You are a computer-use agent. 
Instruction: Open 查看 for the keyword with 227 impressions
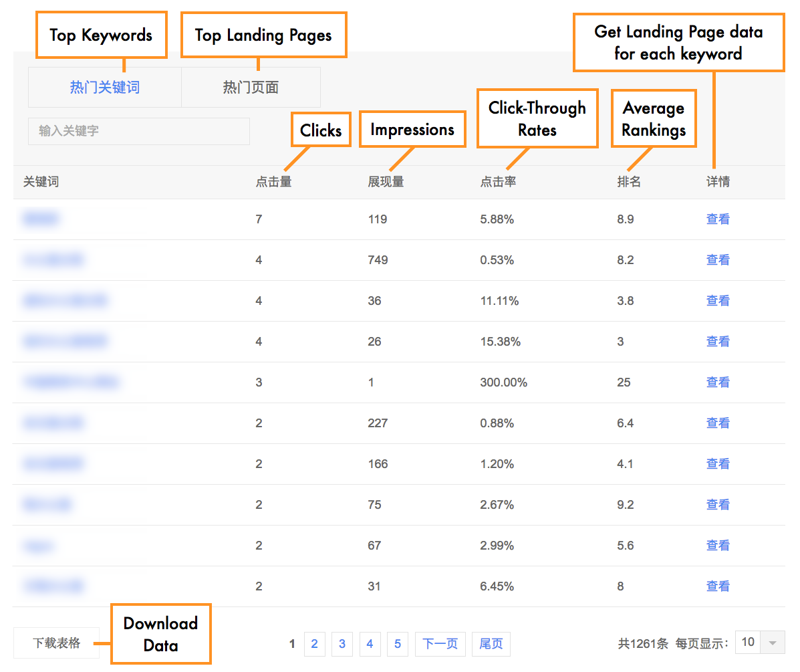(x=717, y=423)
